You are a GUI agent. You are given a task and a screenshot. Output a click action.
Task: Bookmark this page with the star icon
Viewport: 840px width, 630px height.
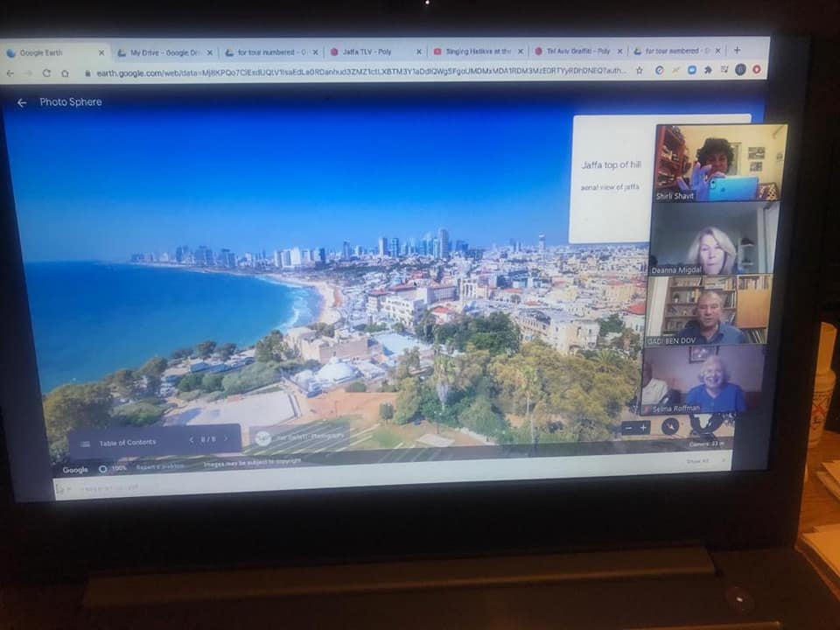pos(639,70)
